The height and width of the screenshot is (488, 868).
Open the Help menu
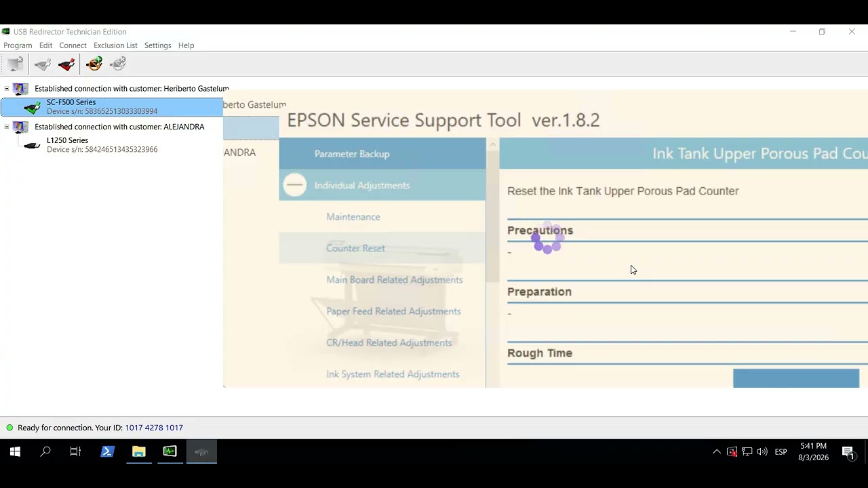coord(186,45)
